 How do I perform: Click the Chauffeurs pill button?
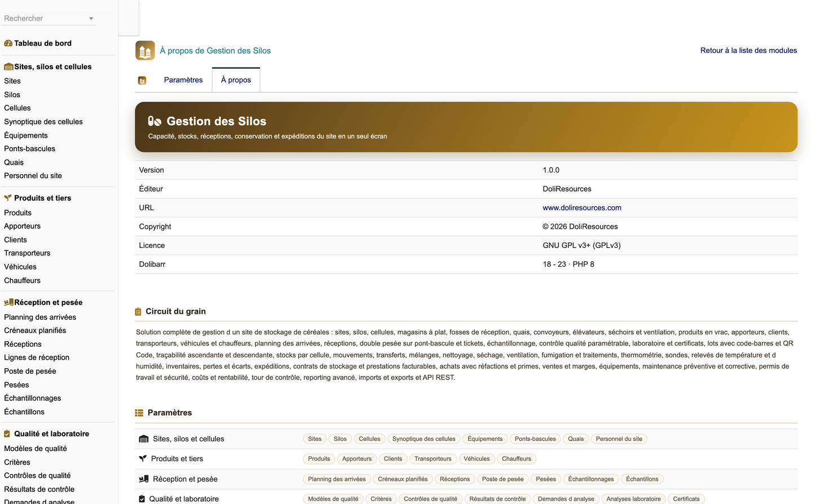517,459
